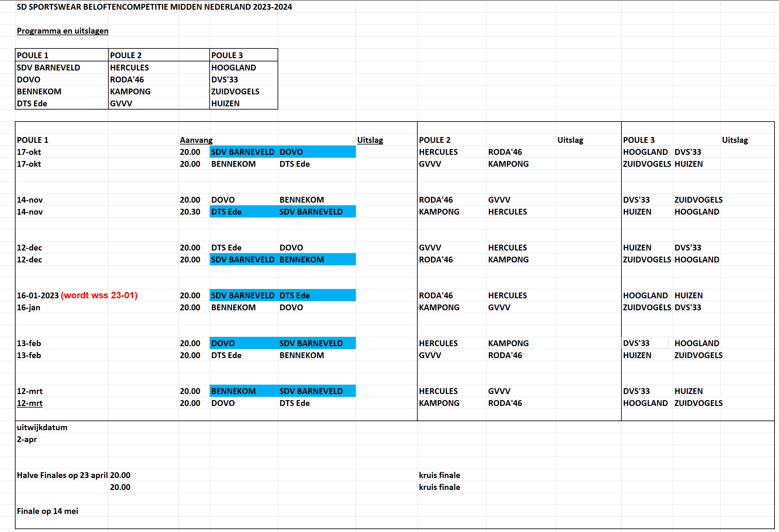Image resolution: width=779 pixels, height=532 pixels.
Task: Click highlighted 'BENNEKOM' in the 12-mrt row
Action: [233, 391]
